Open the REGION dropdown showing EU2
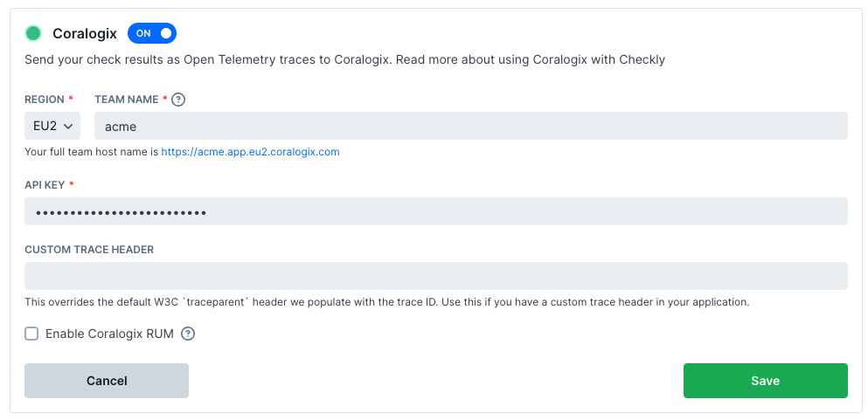 coord(52,126)
